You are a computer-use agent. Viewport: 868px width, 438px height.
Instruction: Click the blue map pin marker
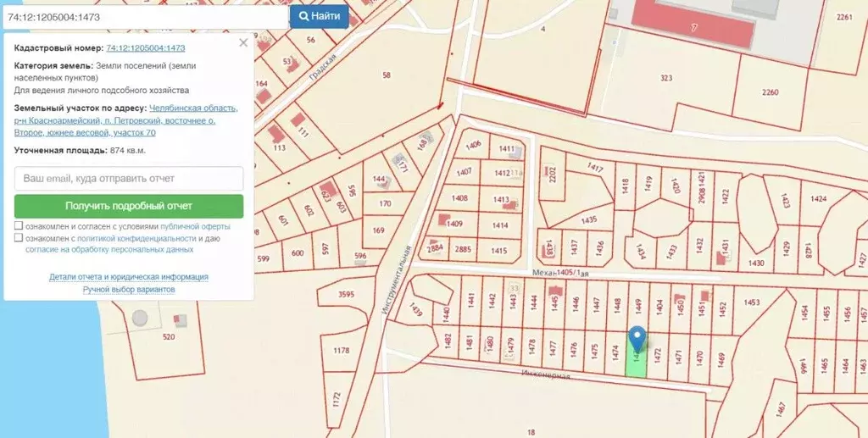point(637,339)
